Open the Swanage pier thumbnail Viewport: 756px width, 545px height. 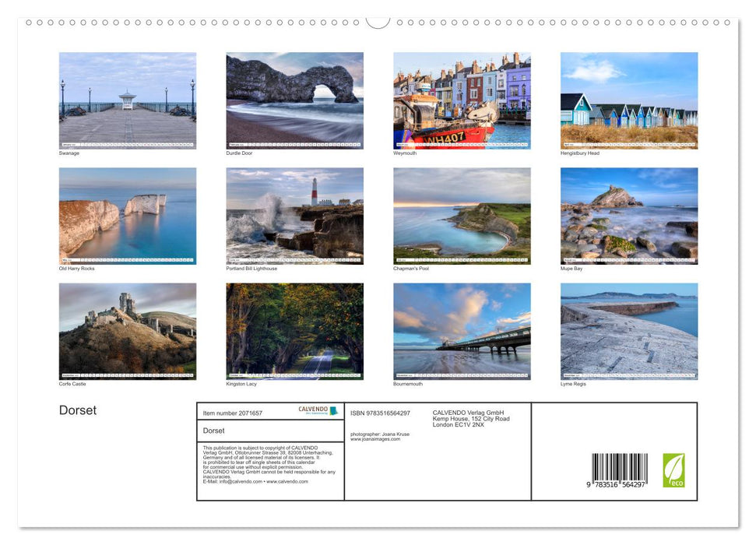click(128, 101)
